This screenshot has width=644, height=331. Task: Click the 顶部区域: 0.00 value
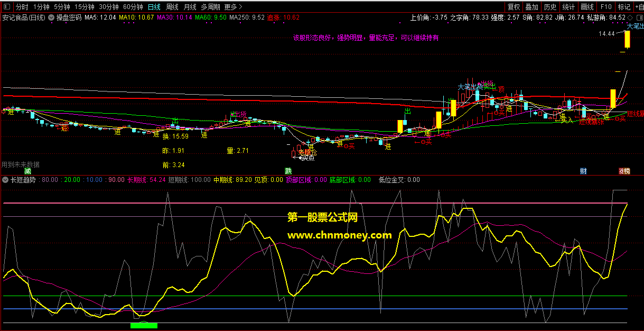coord(306,180)
